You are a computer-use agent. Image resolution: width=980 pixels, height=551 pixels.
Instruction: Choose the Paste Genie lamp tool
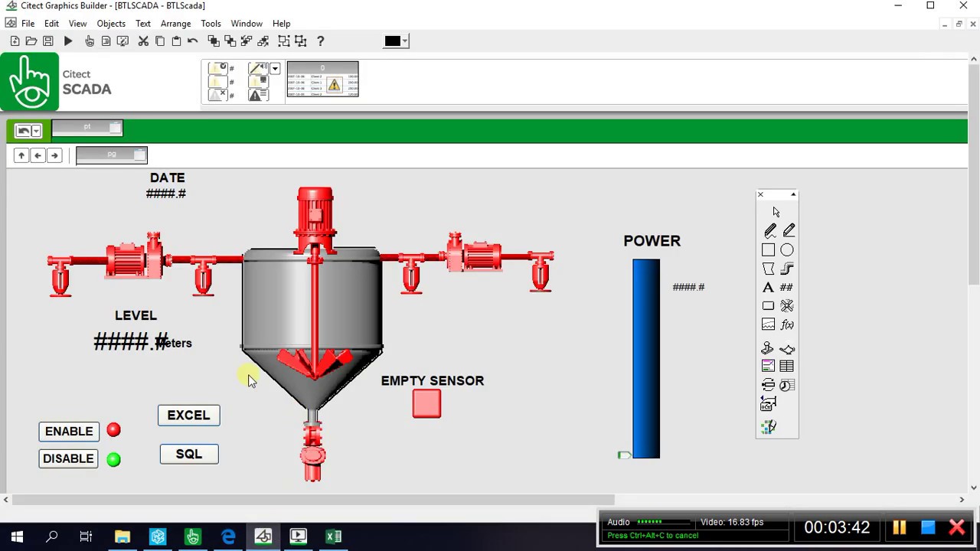787,349
